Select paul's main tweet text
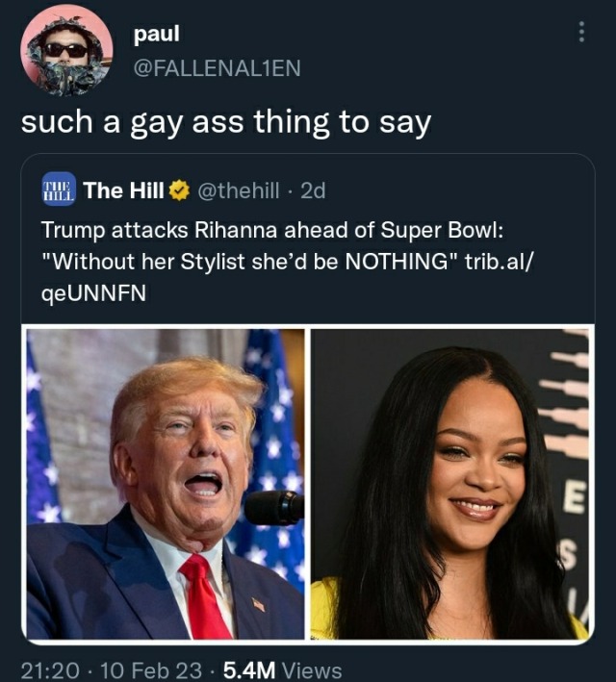Image resolution: width=616 pixels, height=682 pixels. click(226, 123)
